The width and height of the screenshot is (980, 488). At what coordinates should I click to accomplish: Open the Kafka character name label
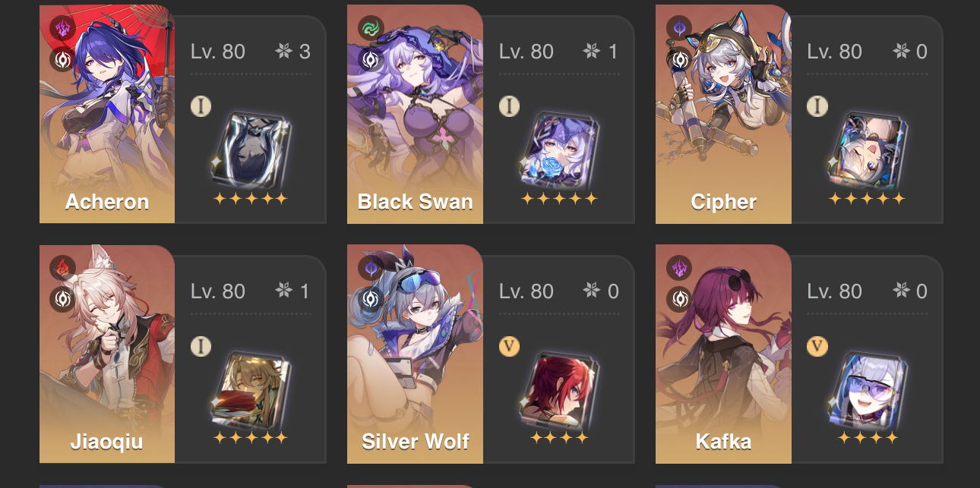(x=723, y=442)
